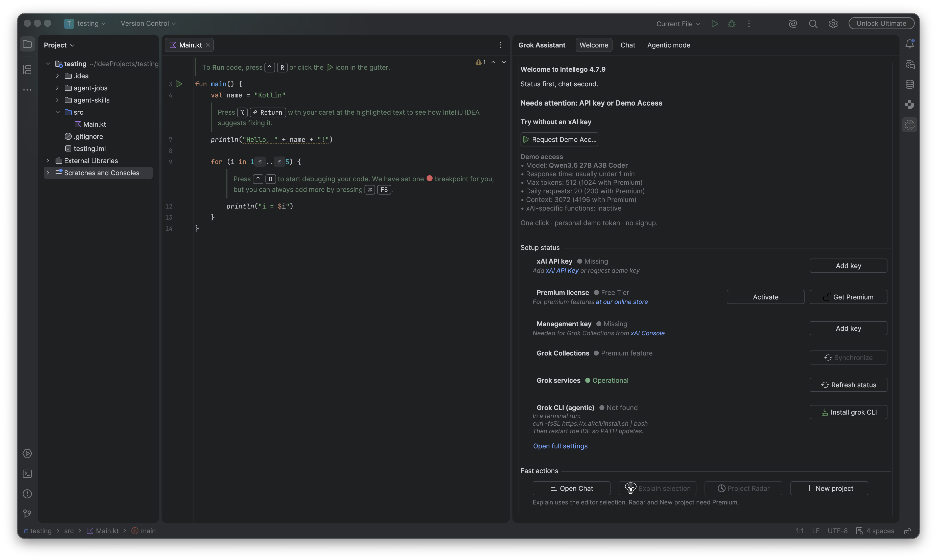The height and width of the screenshot is (560, 937).
Task: Open the Notifications bell
Action: (909, 44)
